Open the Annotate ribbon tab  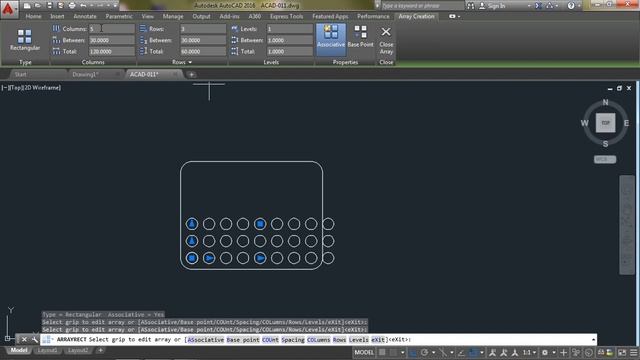85,16
